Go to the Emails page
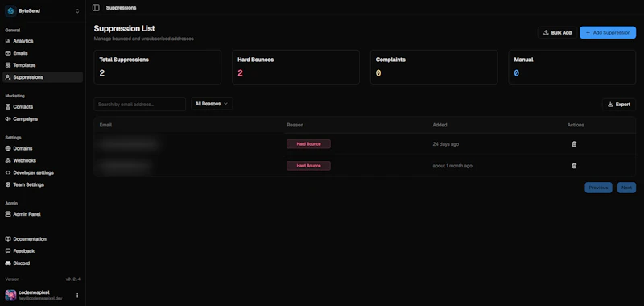 [x=43, y=53]
